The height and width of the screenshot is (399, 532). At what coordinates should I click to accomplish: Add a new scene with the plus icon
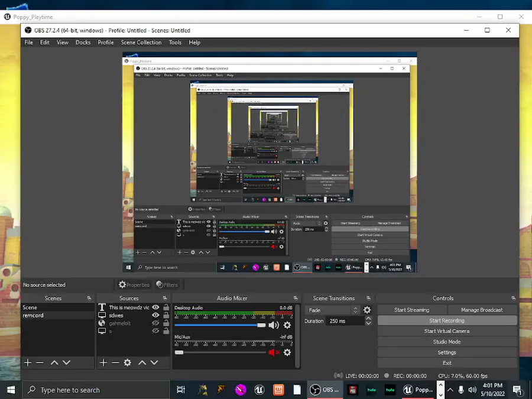28,362
